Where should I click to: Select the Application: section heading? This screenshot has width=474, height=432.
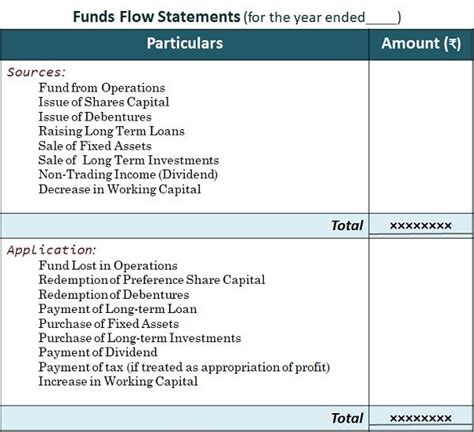(x=51, y=250)
